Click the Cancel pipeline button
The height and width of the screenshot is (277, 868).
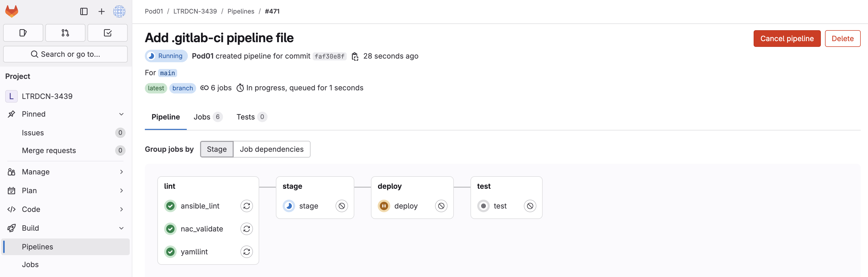click(787, 39)
